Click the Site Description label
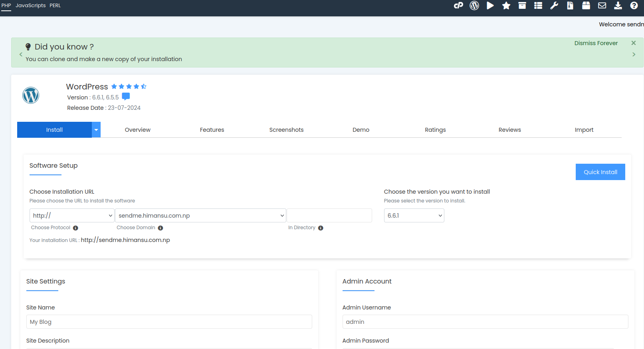644x349 pixels. [48, 341]
